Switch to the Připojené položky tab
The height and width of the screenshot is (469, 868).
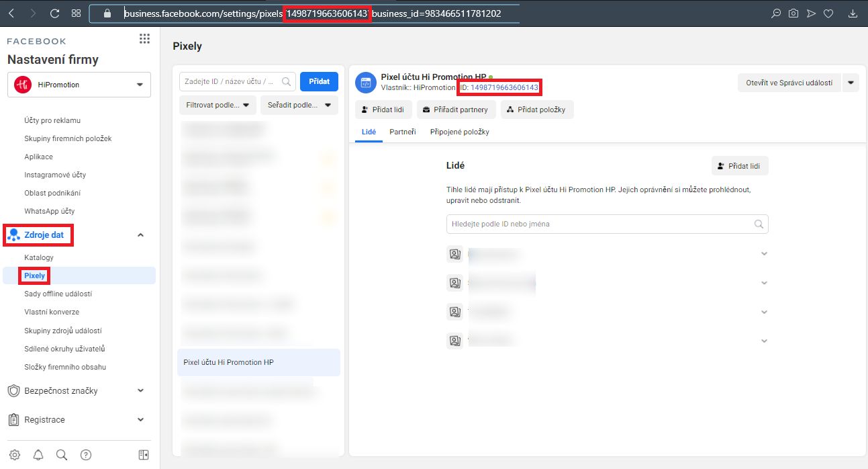pos(460,132)
